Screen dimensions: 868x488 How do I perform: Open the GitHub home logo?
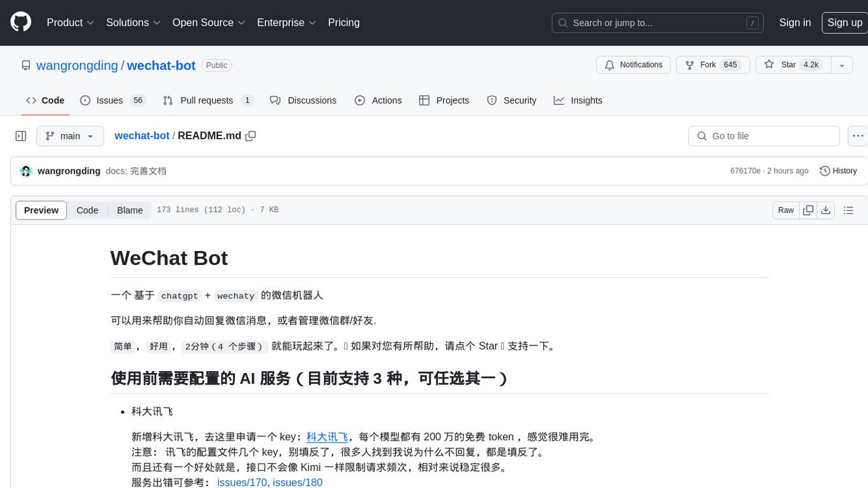(20, 22)
